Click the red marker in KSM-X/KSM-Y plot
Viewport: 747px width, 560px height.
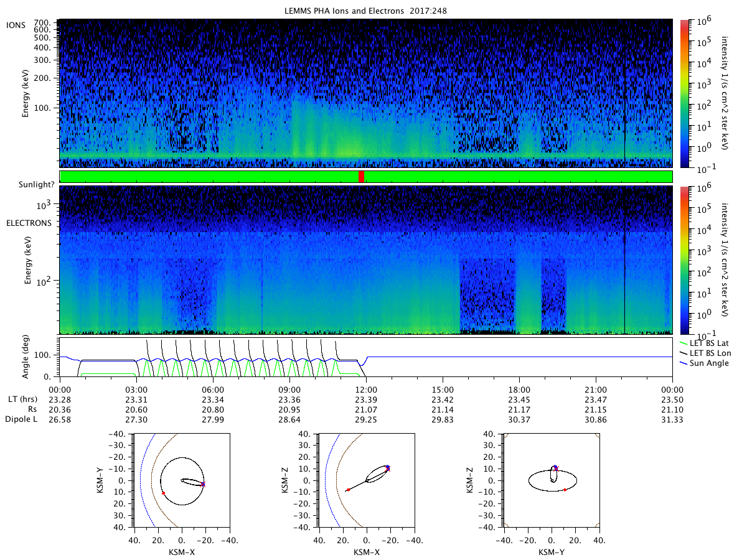pyautogui.click(x=163, y=493)
